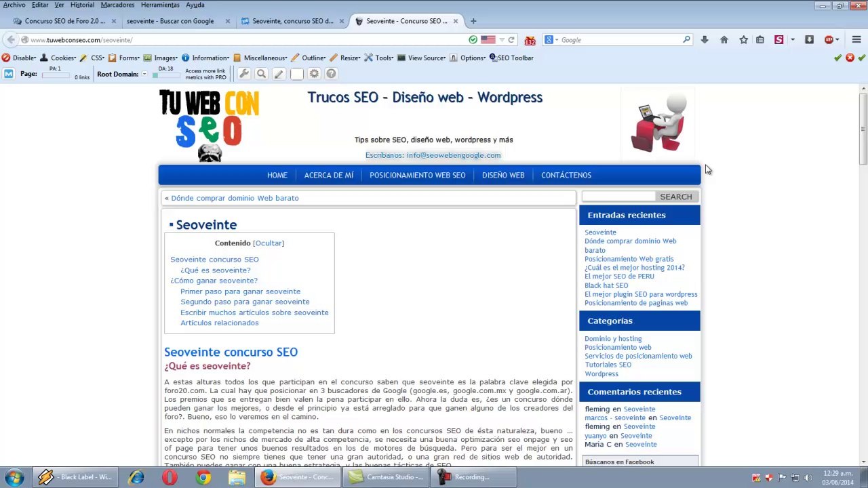868x488 pixels.
Task: Click the Moz toolbar M logo
Action: [x=8, y=74]
